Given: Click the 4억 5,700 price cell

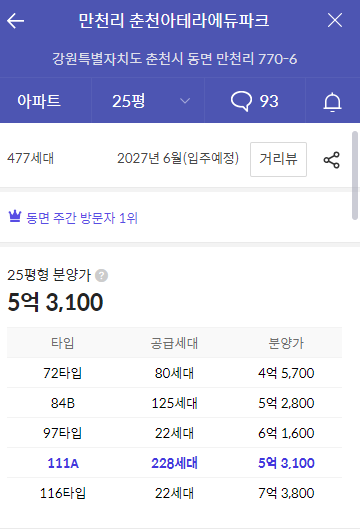Looking at the screenshot, I should tap(286, 373).
